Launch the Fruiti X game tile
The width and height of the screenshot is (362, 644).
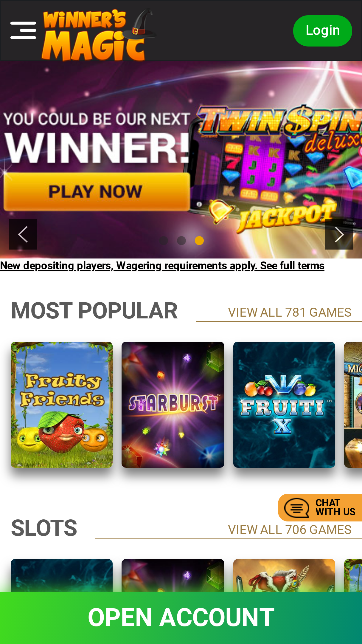284,405
